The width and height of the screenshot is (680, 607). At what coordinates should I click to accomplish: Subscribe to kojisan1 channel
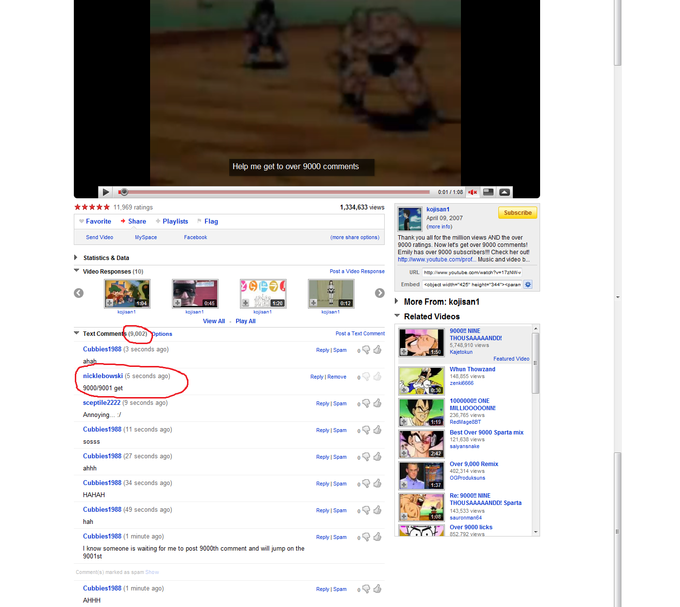click(517, 212)
